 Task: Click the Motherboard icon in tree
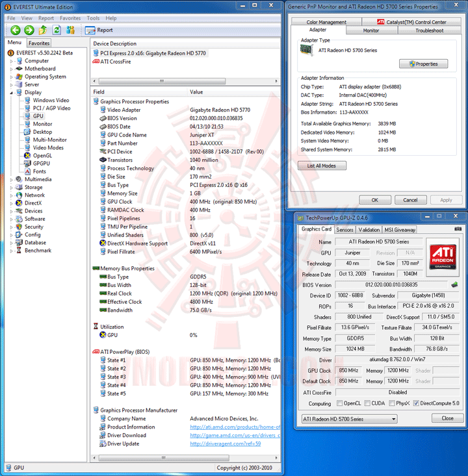19,69
